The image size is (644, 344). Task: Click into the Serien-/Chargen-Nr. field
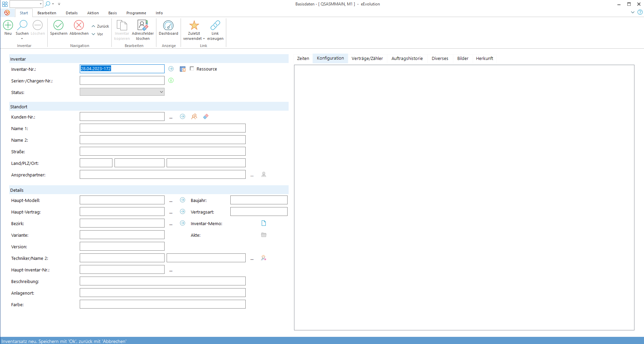tap(122, 80)
